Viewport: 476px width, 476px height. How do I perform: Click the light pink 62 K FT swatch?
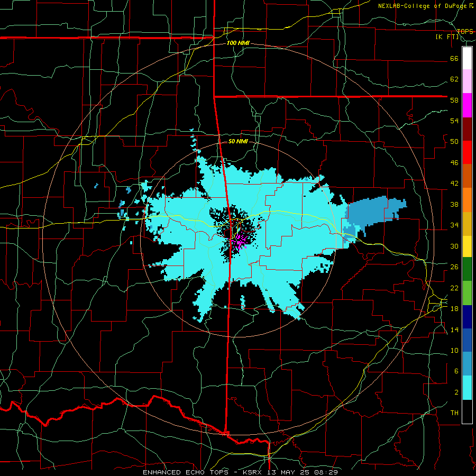click(467, 81)
